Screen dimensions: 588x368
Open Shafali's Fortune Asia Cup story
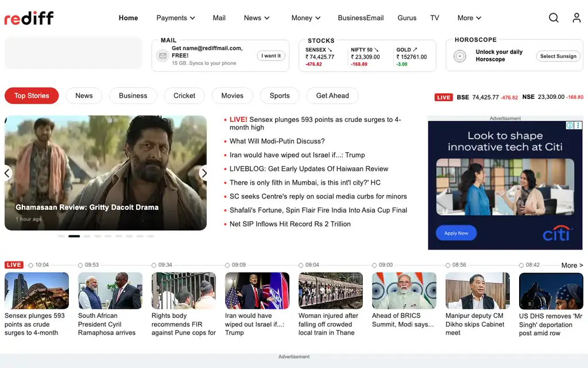318,210
